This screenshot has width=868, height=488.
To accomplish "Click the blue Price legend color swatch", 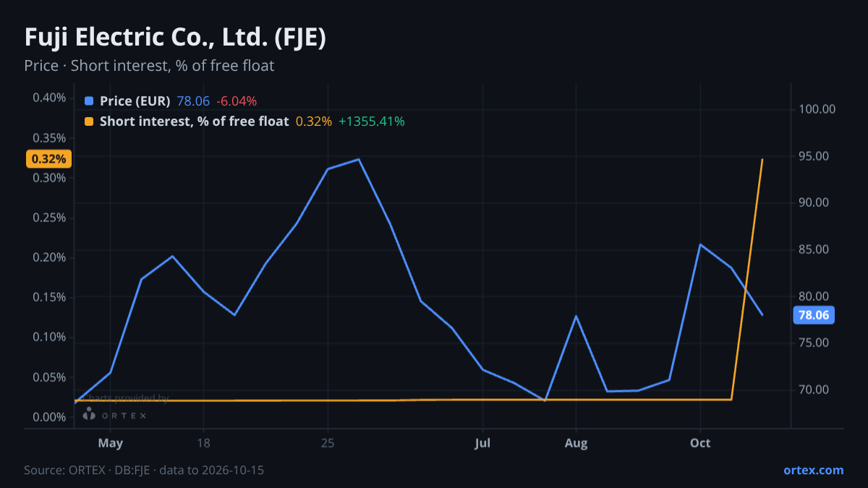I will coord(89,101).
